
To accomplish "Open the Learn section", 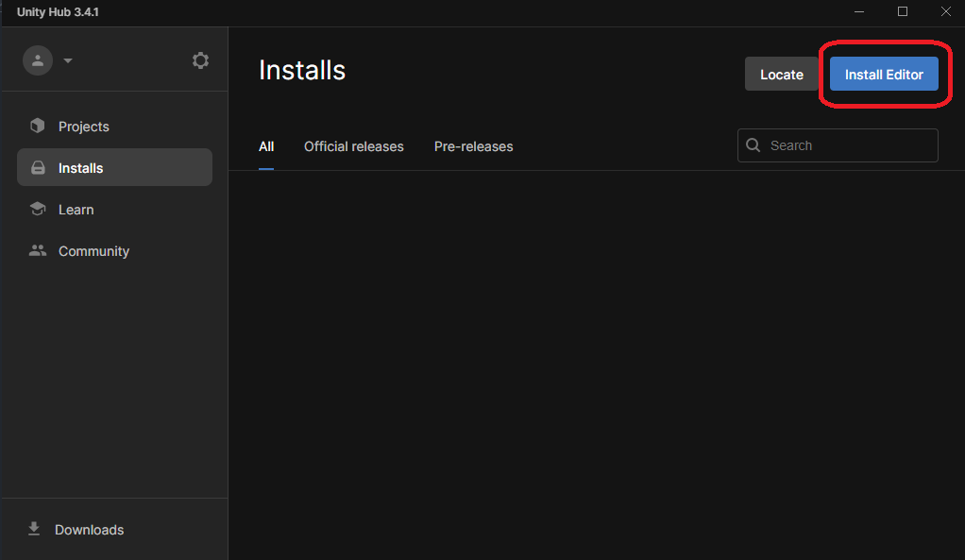I will click(76, 209).
